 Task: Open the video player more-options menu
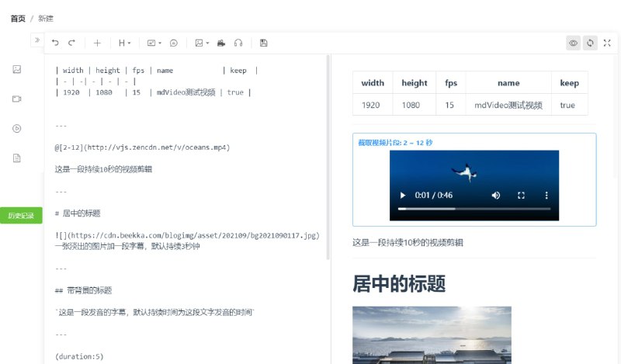pyautogui.click(x=546, y=196)
